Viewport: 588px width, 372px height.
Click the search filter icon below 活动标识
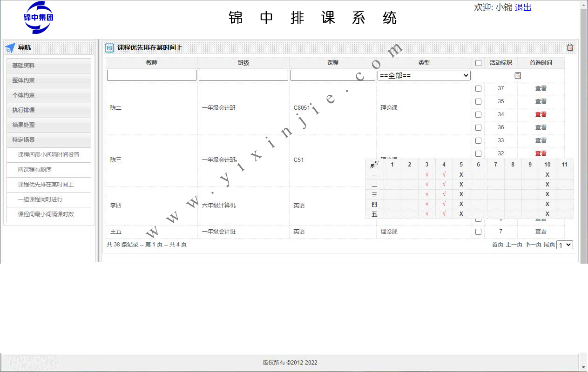point(518,75)
